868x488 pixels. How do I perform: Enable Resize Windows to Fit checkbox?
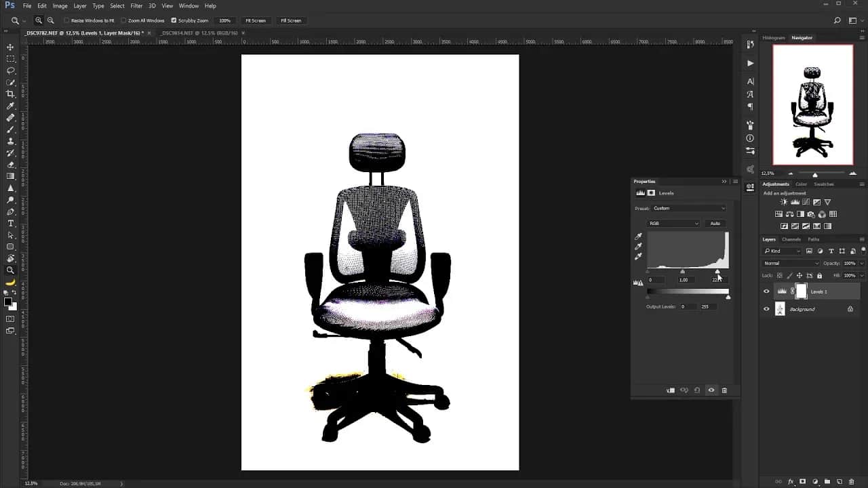point(66,20)
